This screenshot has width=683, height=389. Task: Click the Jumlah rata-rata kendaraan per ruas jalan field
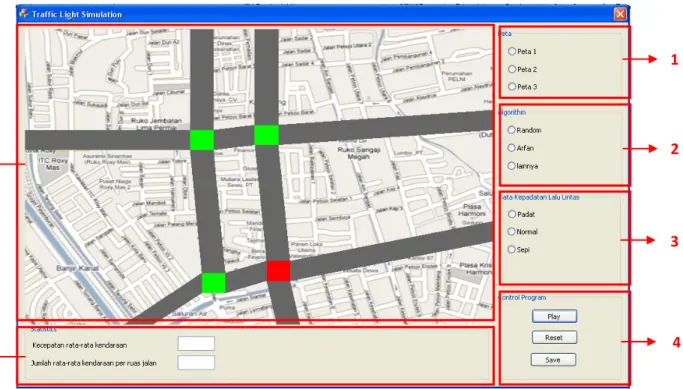pos(196,362)
